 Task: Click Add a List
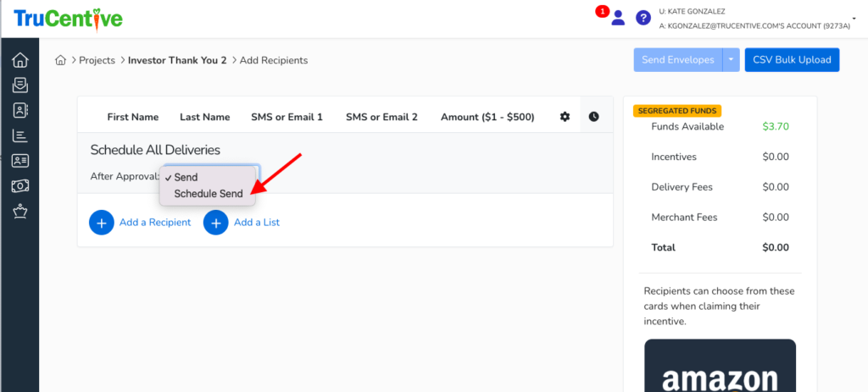point(242,223)
